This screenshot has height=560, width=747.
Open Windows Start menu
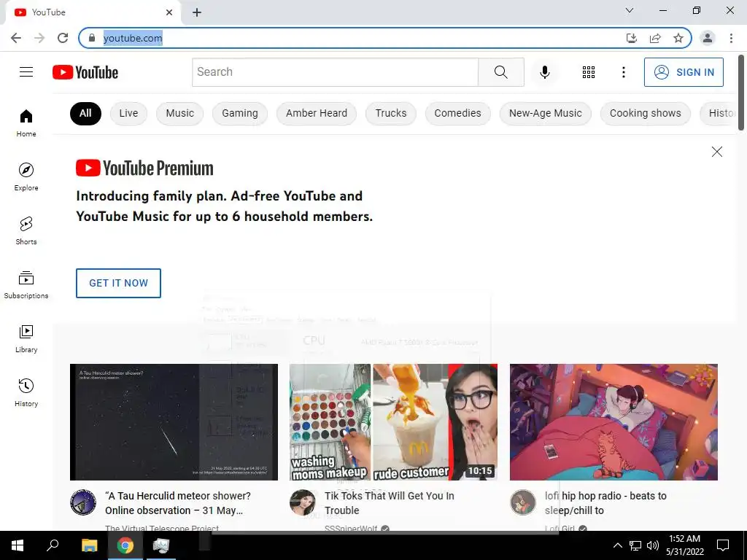click(x=18, y=545)
